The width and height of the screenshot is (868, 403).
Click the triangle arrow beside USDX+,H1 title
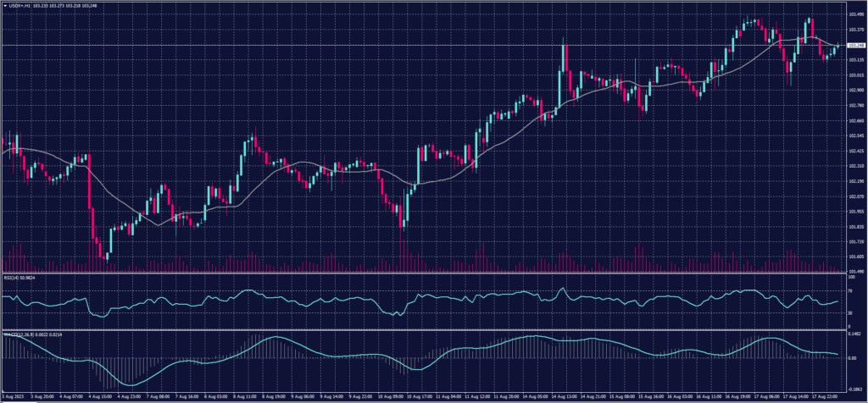click(x=6, y=4)
